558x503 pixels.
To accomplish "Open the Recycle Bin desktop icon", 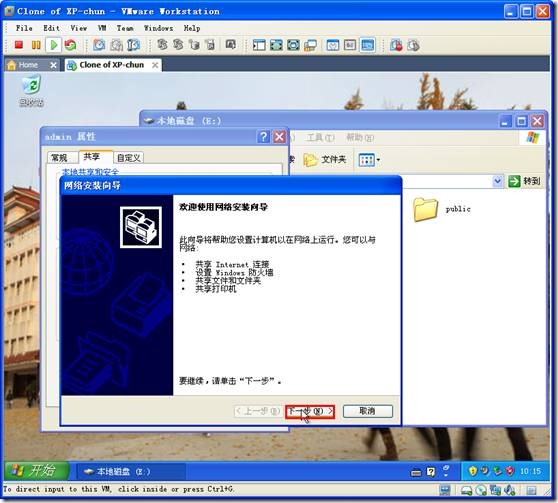I will 31,90.
